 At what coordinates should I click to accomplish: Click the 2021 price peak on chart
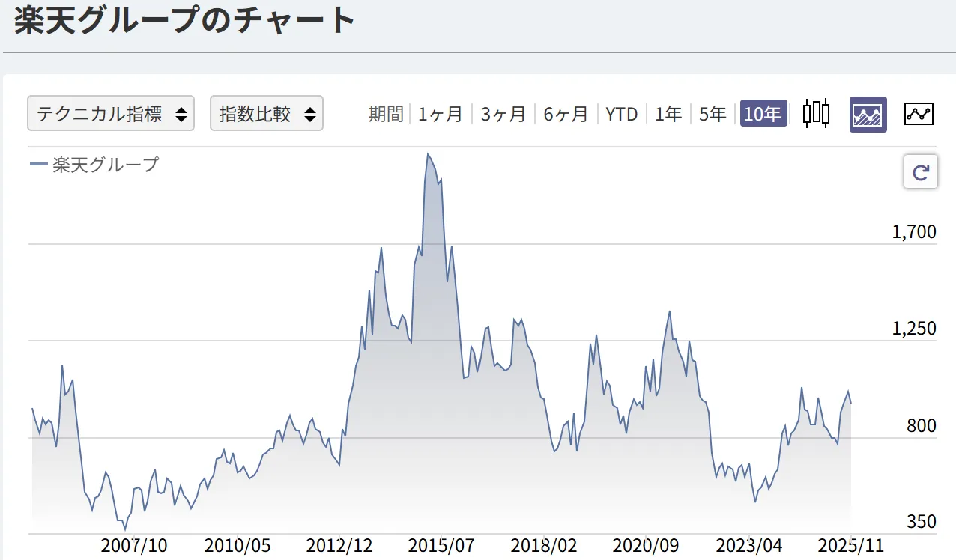click(x=669, y=311)
